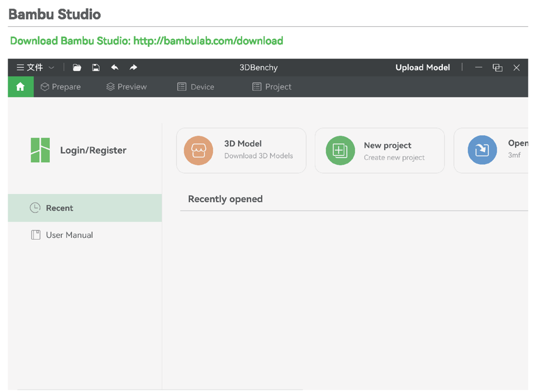Image resolution: width=539 pixels, height=392 pixels.
Task: Open the Device tab
Action: point(195,87)
